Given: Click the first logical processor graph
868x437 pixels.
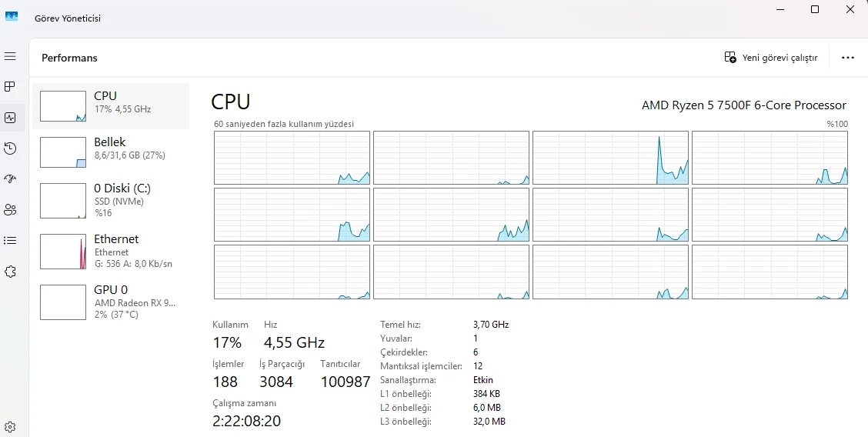Looking at the screenshot, I should coord(292,158).
